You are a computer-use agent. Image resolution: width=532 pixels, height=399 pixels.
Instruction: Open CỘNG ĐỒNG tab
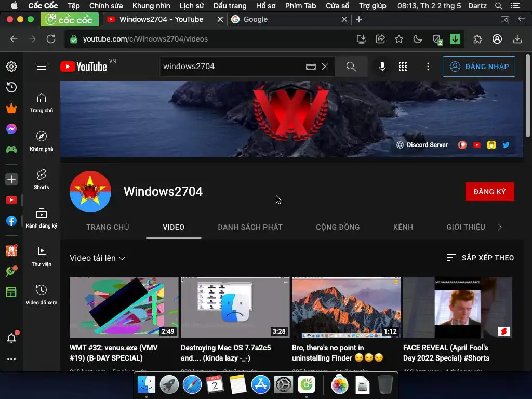338,227
